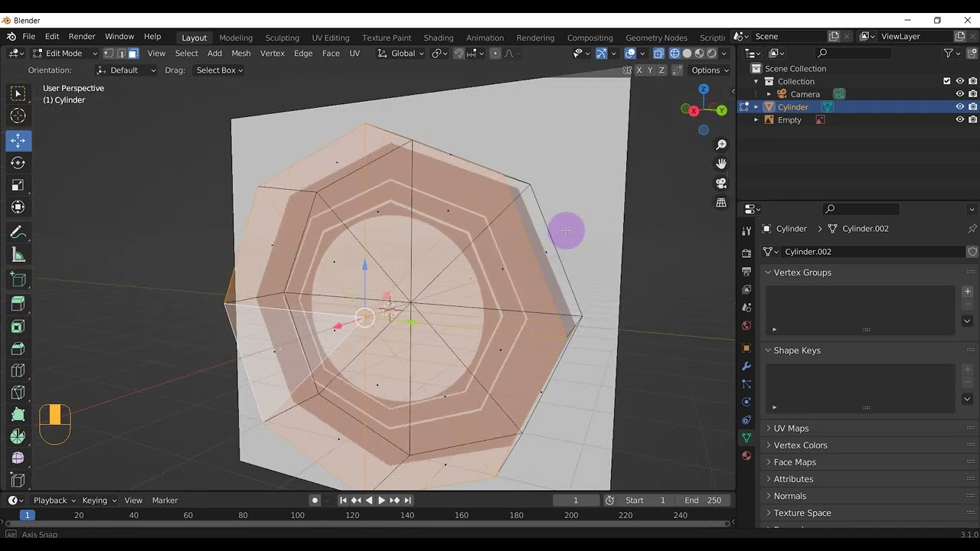Select the Transform tool

[18, 207]
